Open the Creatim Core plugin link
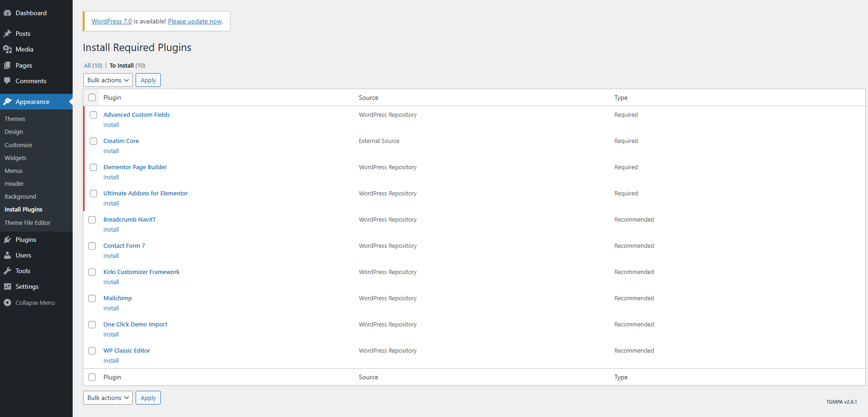This screenshot has height=417, width=868. point(121,141)
